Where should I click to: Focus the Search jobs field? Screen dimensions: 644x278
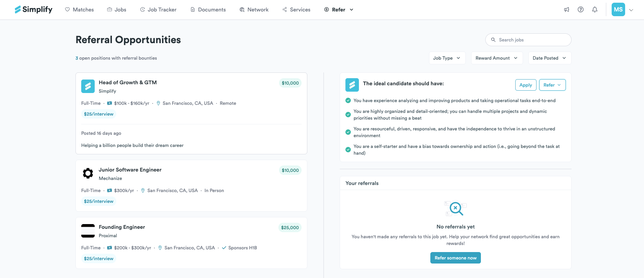click(528, 40)
